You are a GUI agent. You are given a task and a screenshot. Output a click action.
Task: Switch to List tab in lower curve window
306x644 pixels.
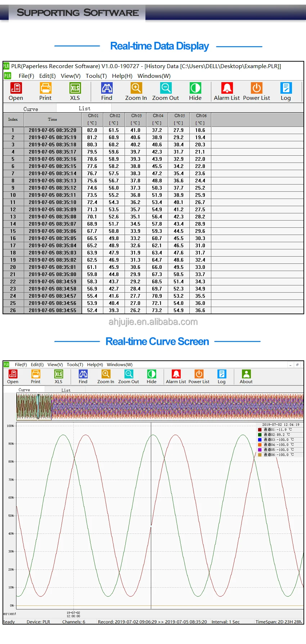66,390
